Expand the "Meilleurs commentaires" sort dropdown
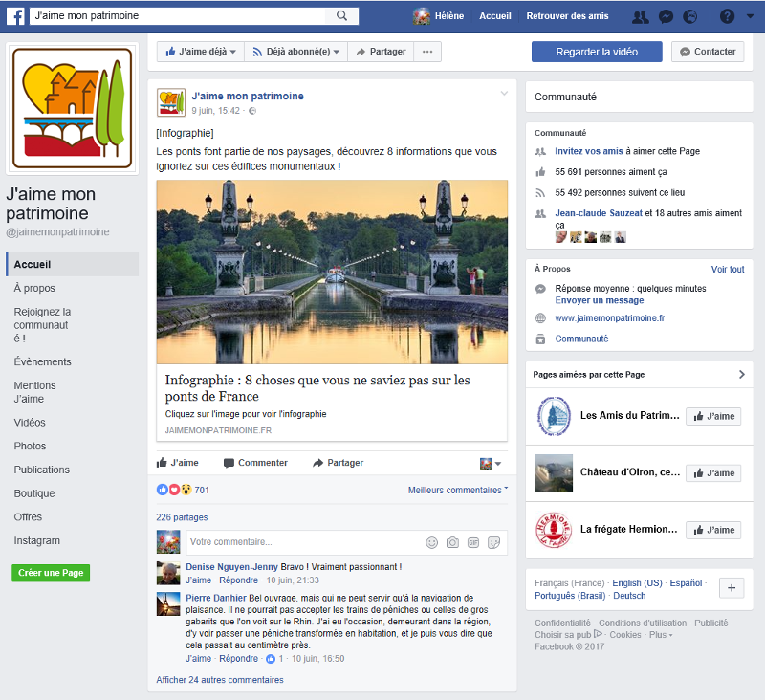This screenshot has width=765, height=700. coord(458,491)
